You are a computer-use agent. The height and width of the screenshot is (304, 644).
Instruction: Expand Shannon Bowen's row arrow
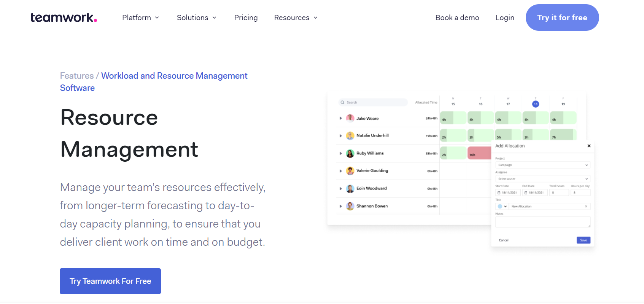(341, 206)
